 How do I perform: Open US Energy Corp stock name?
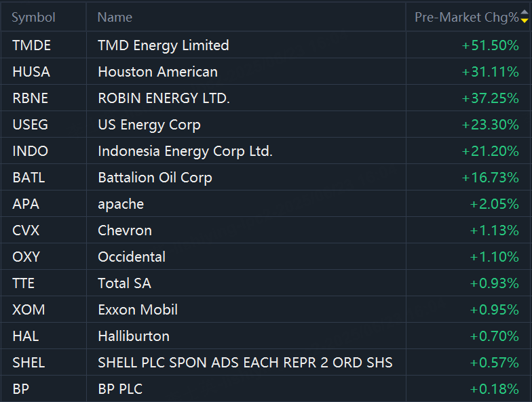149,125
